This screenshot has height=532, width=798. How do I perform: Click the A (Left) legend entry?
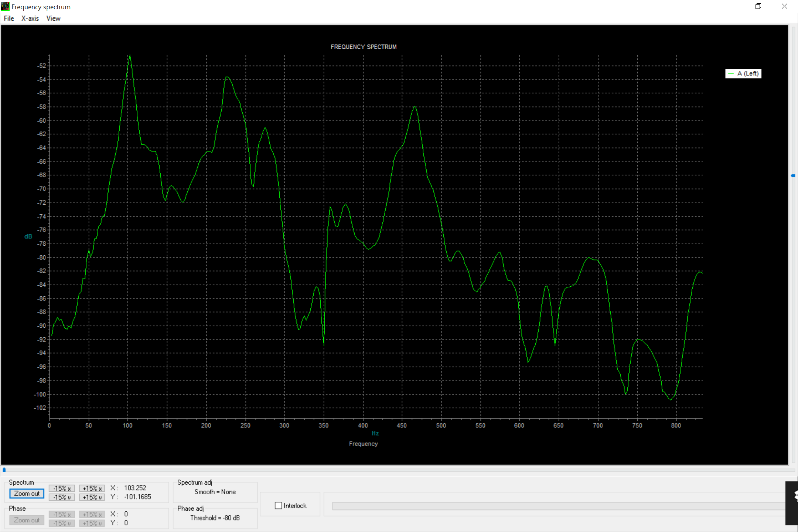pos(743,74)
